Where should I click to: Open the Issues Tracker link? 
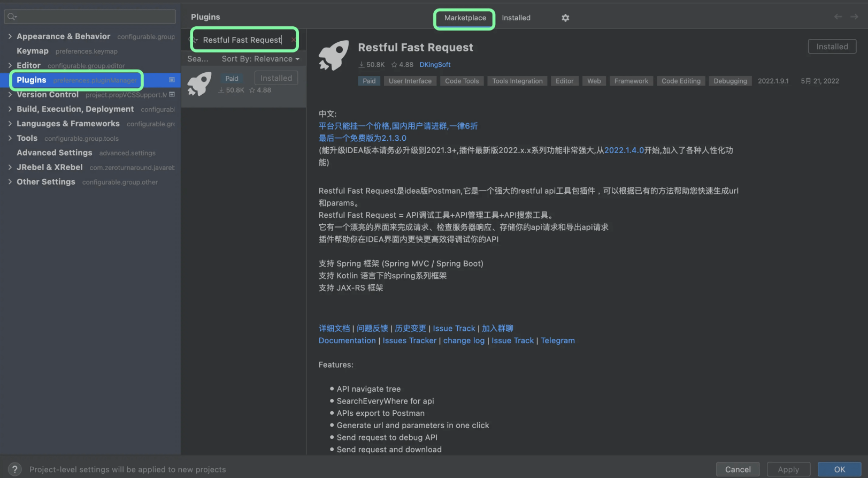[410, 340]
